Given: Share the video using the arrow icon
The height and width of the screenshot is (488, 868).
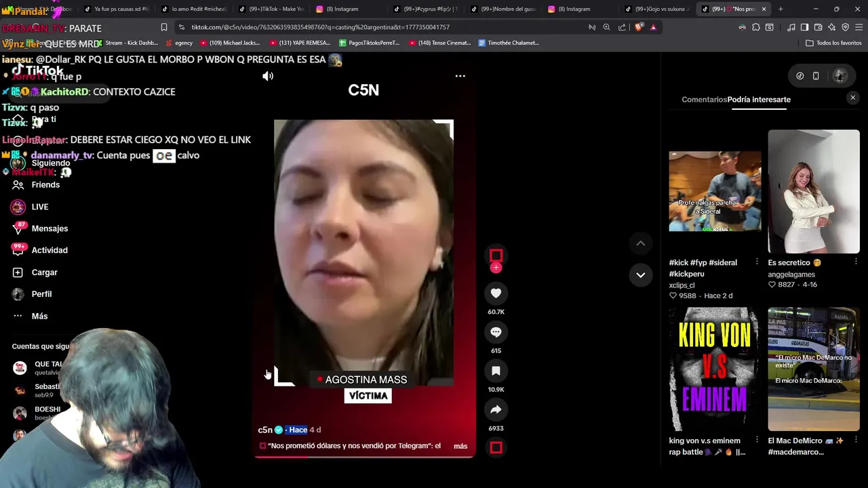Looking at the screenshot, I should point(496,409).
